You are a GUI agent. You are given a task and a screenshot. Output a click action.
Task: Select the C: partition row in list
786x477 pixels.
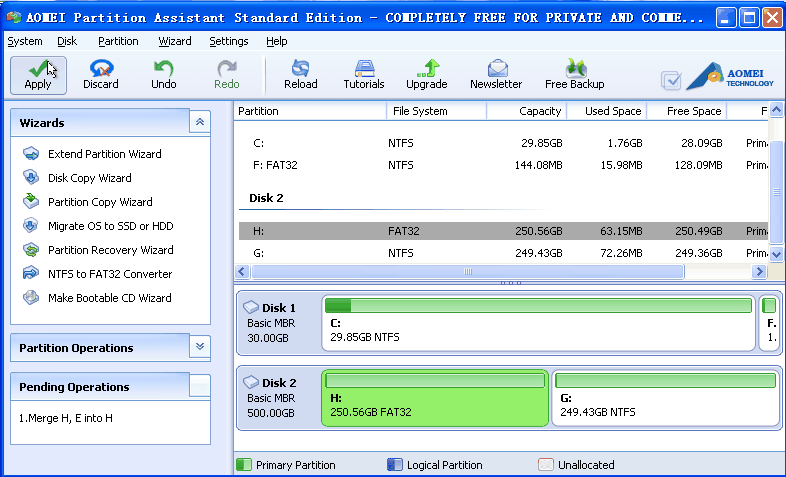click(503, 143)
